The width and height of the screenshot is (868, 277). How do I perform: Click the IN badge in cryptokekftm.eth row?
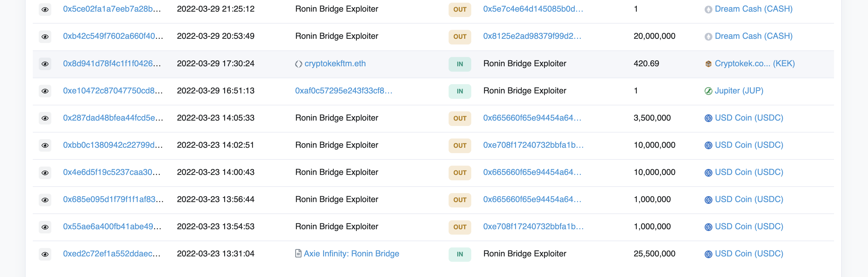pos(460,64)
